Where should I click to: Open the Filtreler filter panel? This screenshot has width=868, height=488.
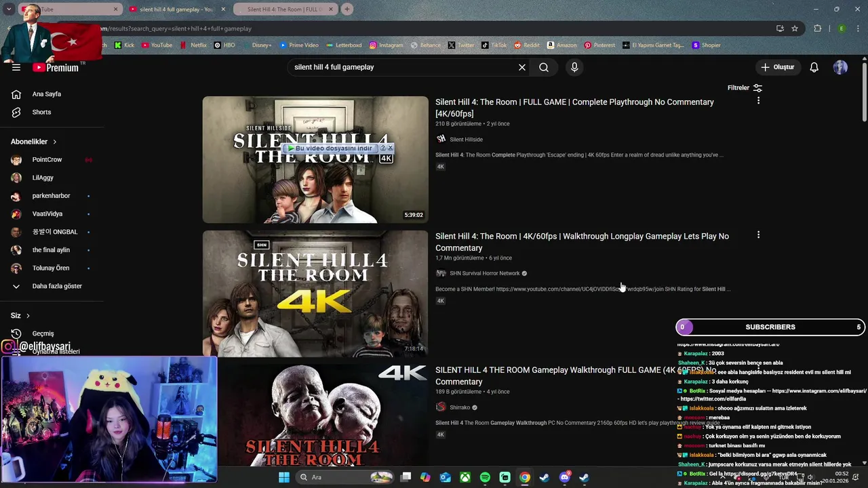point(745,87)
